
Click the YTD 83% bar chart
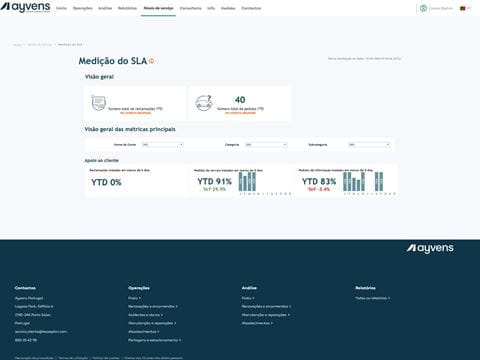pos(363,182)
